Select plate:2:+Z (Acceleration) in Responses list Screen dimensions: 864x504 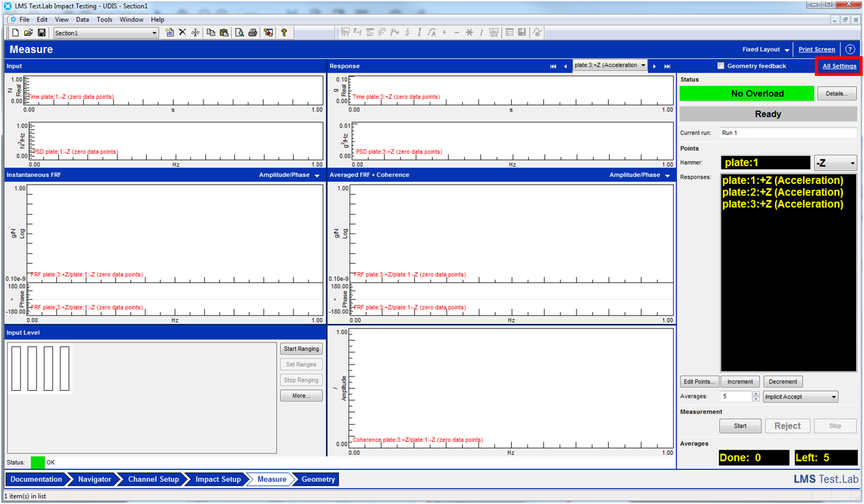(783, 192)
